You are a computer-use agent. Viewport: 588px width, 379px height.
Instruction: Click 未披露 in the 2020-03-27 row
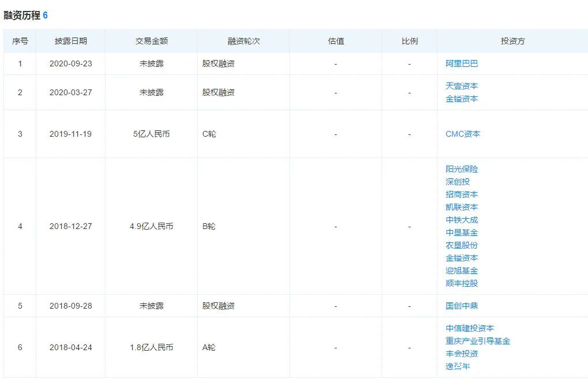(152, 93)
